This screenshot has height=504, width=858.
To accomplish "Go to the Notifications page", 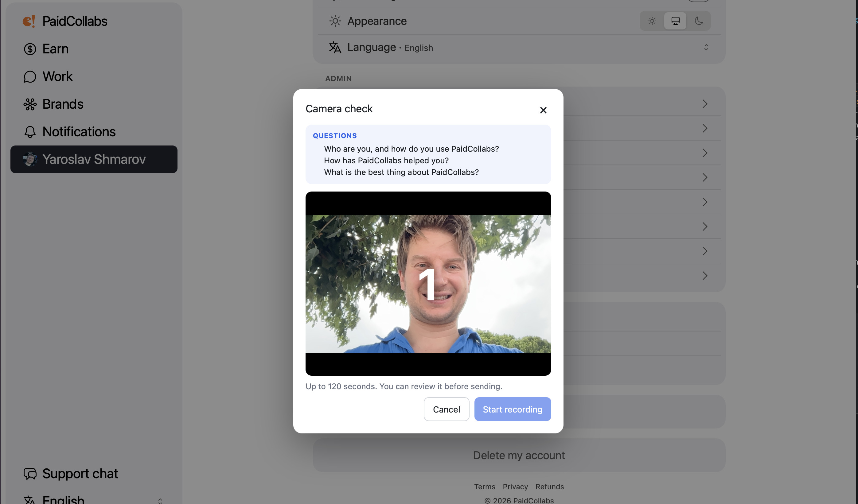I will pos(94,132).
